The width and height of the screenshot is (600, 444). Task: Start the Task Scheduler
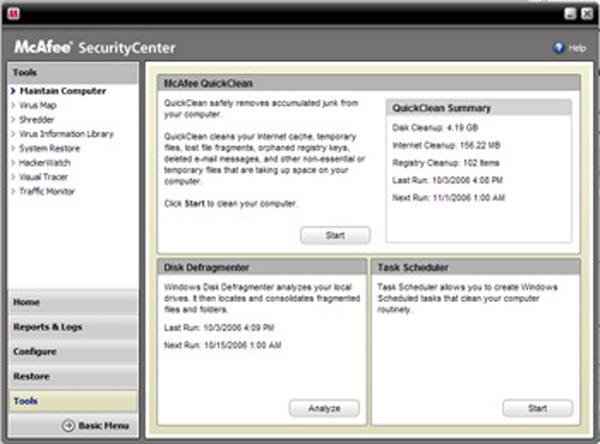[x=538, y=408]
